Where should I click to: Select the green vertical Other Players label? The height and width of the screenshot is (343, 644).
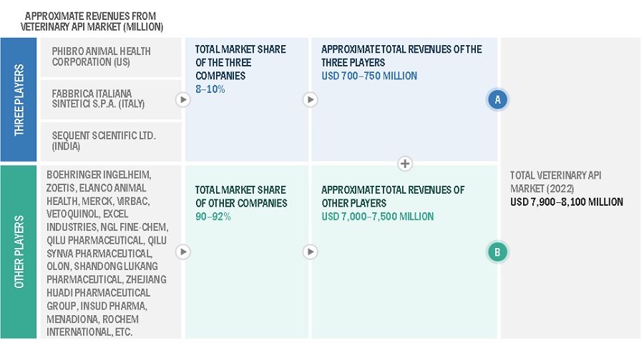19,252
